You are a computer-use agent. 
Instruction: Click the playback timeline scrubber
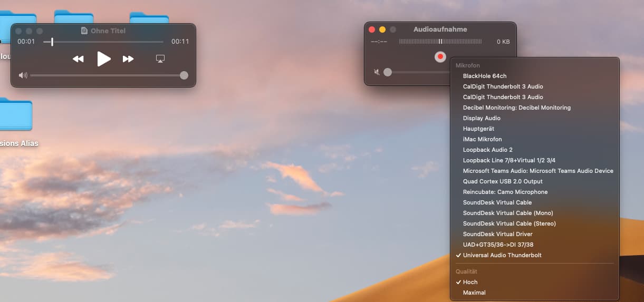(52, 42)
